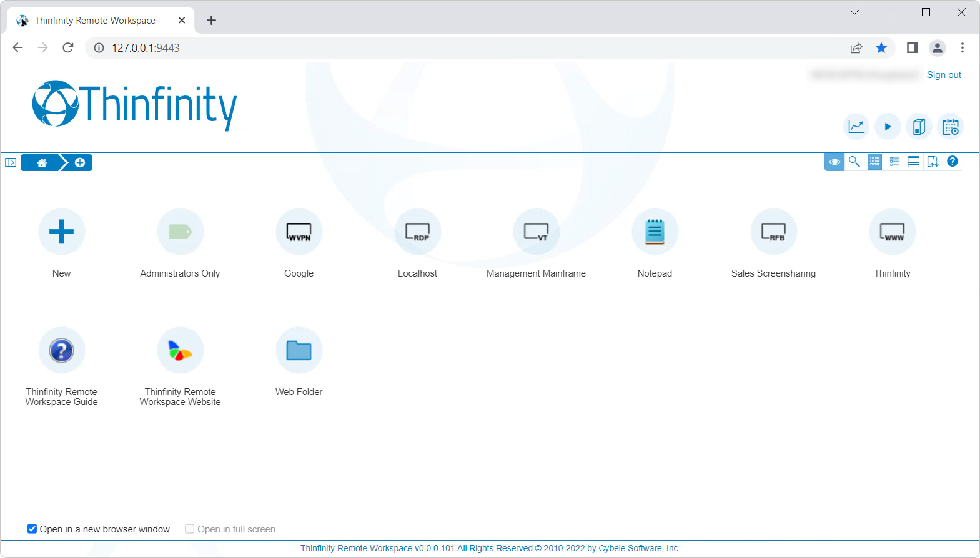Viewport: 980px width, 558px height.
Task: Open the tab search dropdown arrow
Action: pyautogui.click(x=854, y=12)
